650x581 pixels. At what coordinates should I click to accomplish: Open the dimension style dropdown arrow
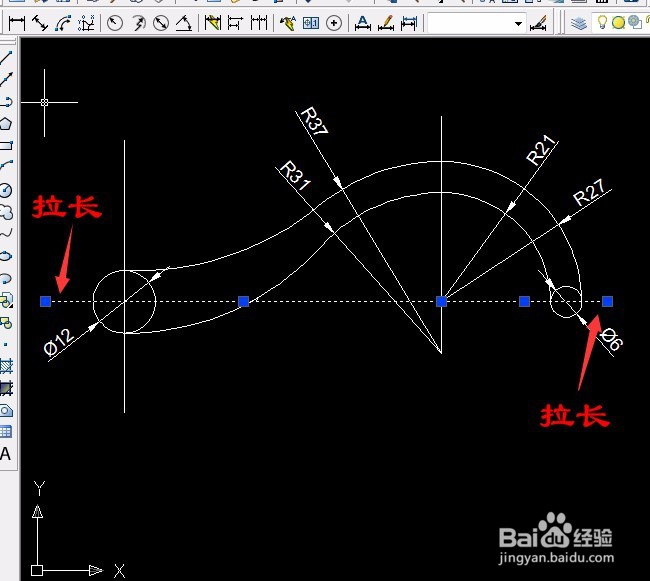pyautogui.click(x=518, y=24)
